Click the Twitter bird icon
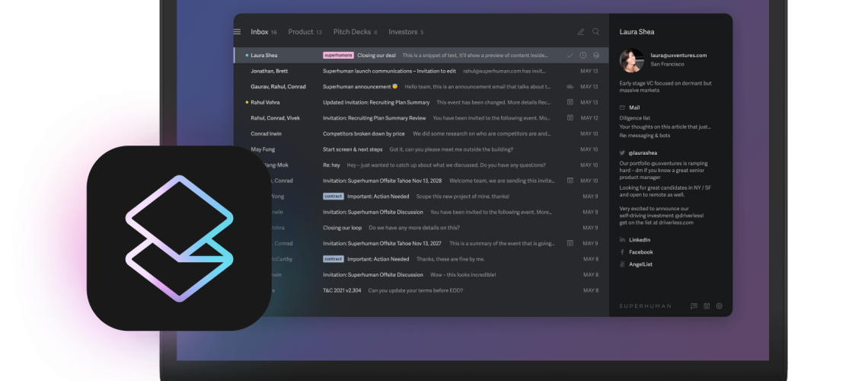The image size is (868, 381). [x=622, y=153]
